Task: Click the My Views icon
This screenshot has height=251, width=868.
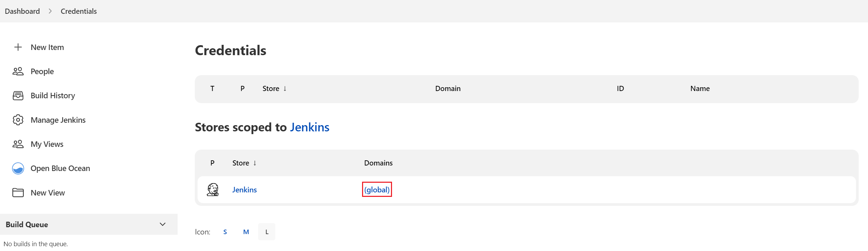Action: pos(18,144)
